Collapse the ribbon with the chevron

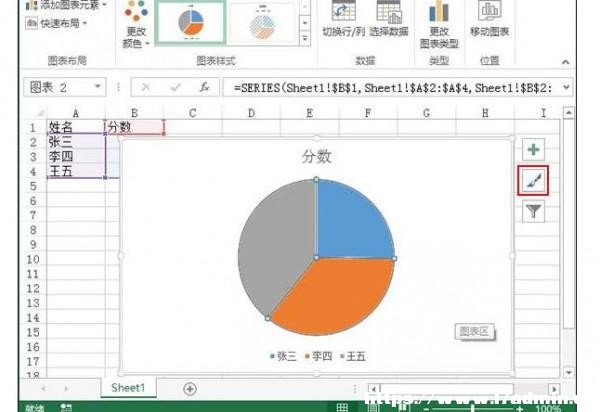coord(566,62)
